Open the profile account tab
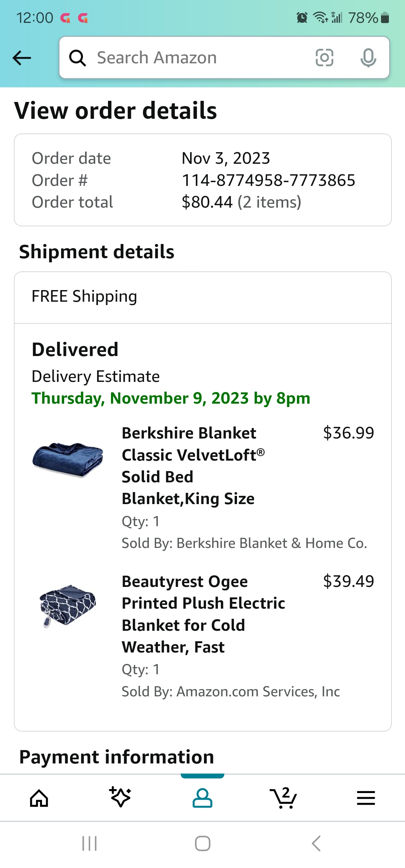Image resolution: width=405 pixels, height=868 pixels. click(x=202, y=798)
